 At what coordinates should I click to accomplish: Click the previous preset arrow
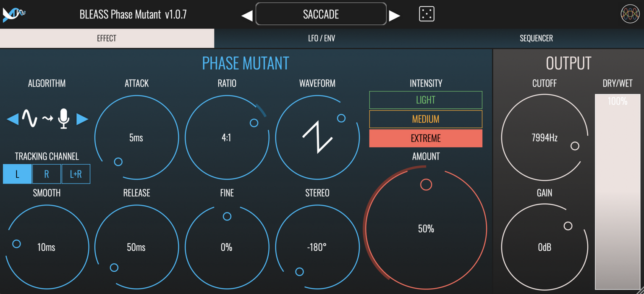click(247, 14)
